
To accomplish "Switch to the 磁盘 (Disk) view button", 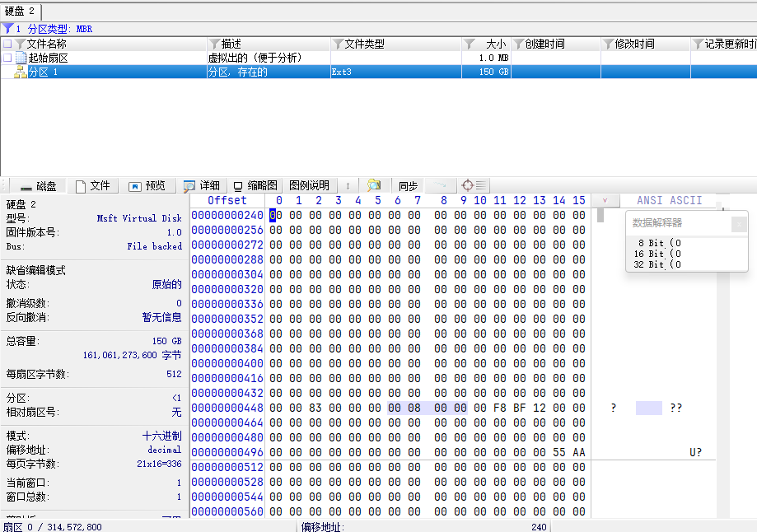I will click(38, 186).
